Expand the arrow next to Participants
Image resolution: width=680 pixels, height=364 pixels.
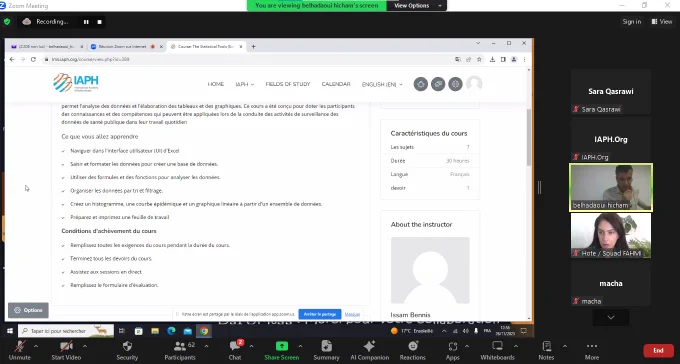[206, 346]
